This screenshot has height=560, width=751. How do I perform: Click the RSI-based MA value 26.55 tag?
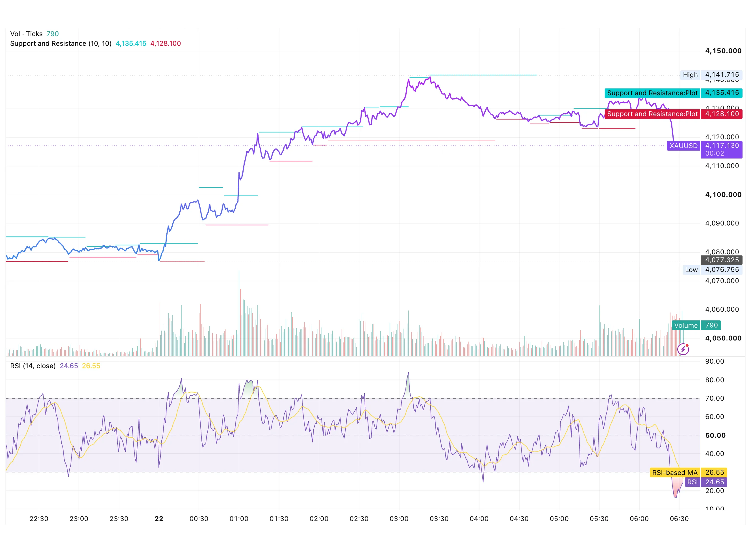tap(714, 472)
